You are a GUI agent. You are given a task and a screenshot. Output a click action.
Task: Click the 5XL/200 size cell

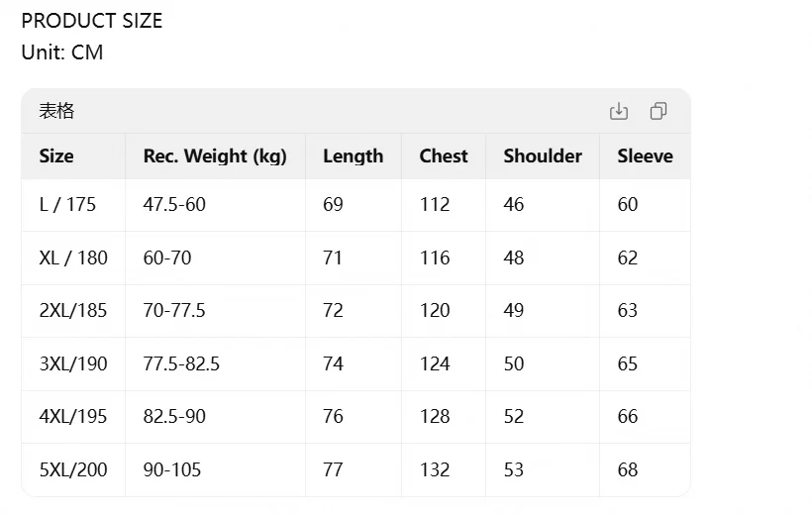73,469
